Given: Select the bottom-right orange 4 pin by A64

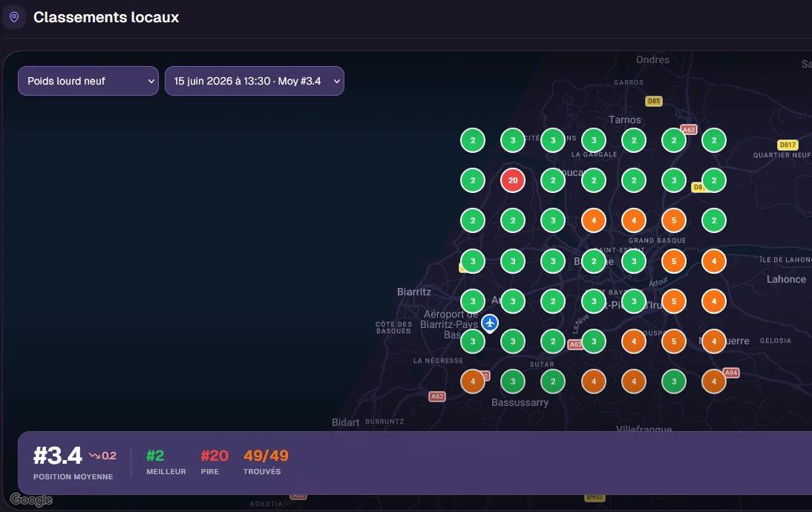Looking at the screenshot, I should [x=714, y=381].
